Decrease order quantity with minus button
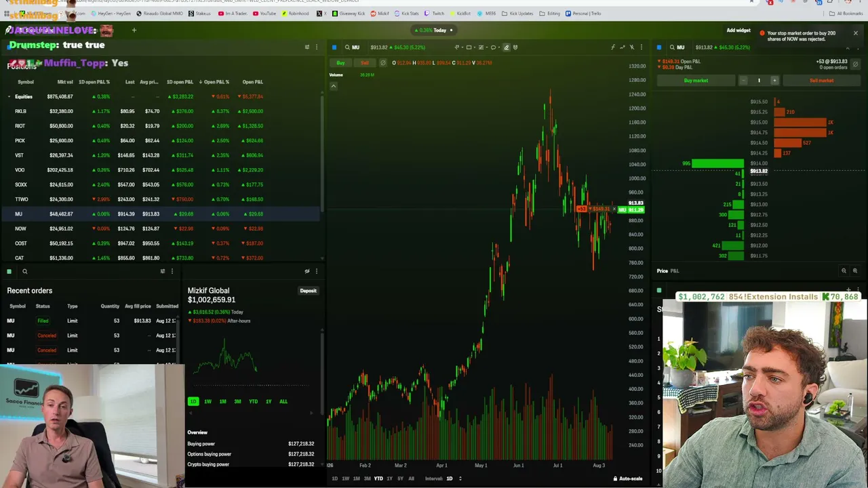Image resolution: width=868 pixels, height=488 pixels. [x=743, y=81]
